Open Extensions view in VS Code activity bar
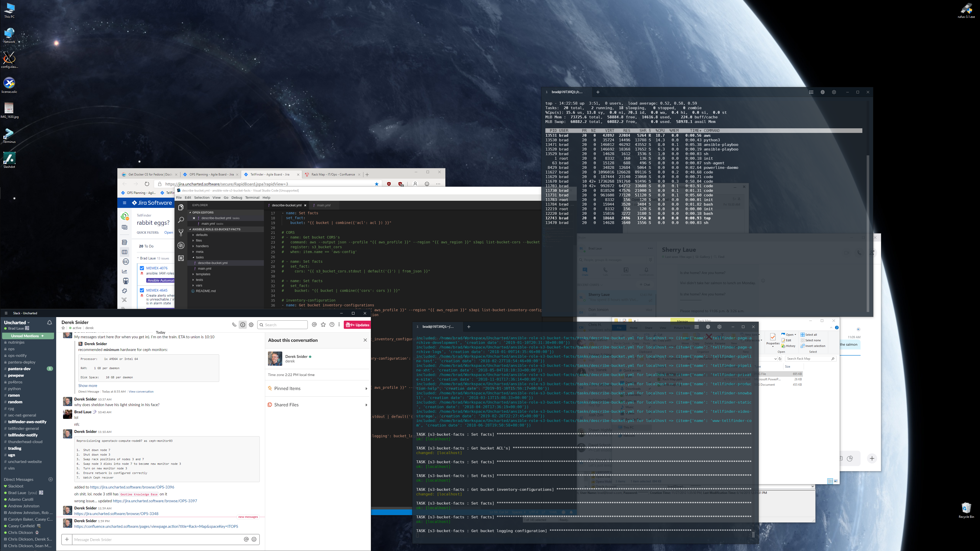The image size is (980, 551). click(181, 258)
